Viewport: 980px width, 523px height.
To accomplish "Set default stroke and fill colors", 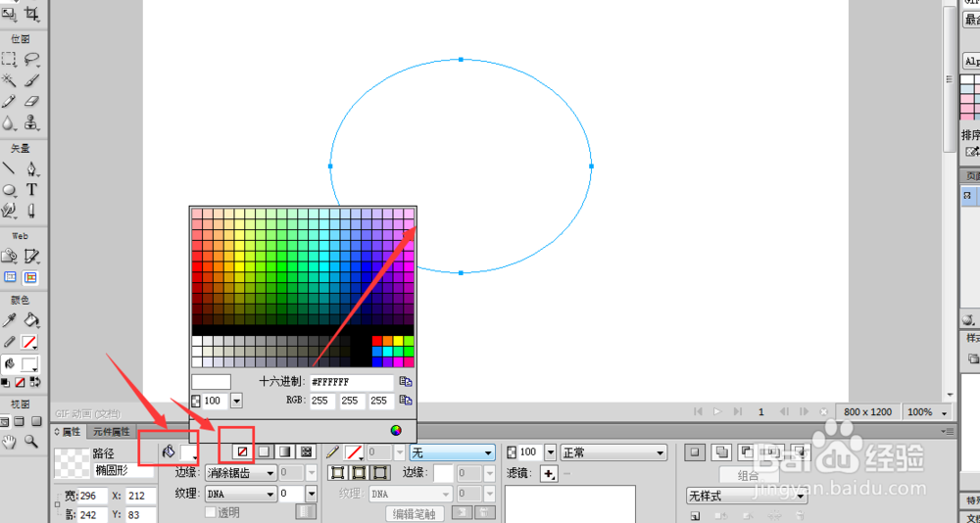I will pos(5,381).
